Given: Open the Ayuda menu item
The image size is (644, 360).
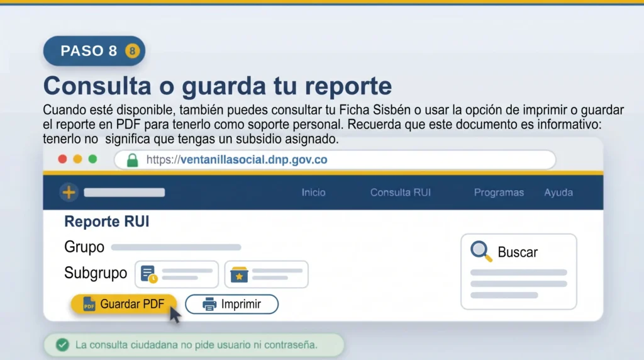Looking at the screenshot, I should tap(558, 193).
